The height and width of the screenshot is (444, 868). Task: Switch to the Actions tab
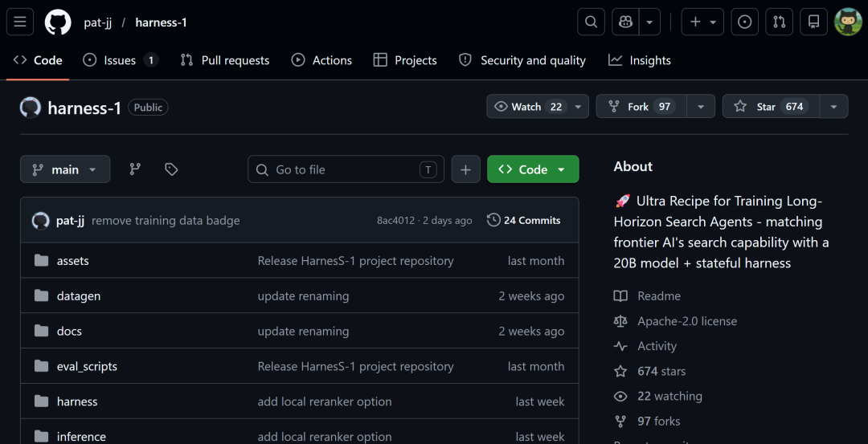tap(321, 60)
